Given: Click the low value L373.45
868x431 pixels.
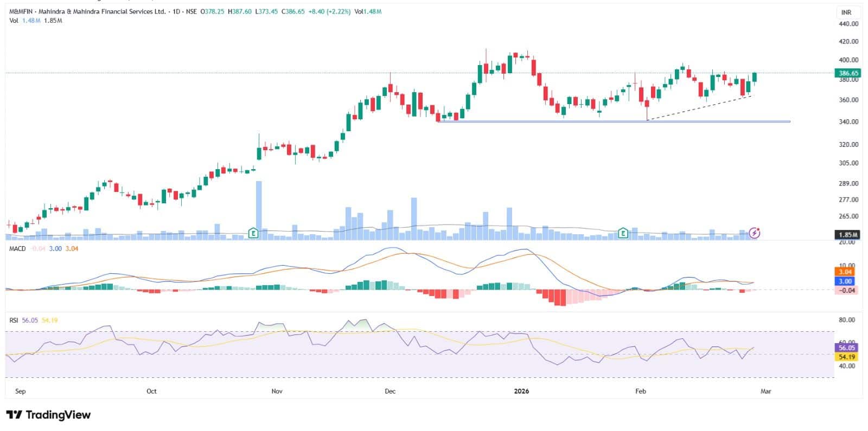Looking at the screenshot, I should (266, 11).
